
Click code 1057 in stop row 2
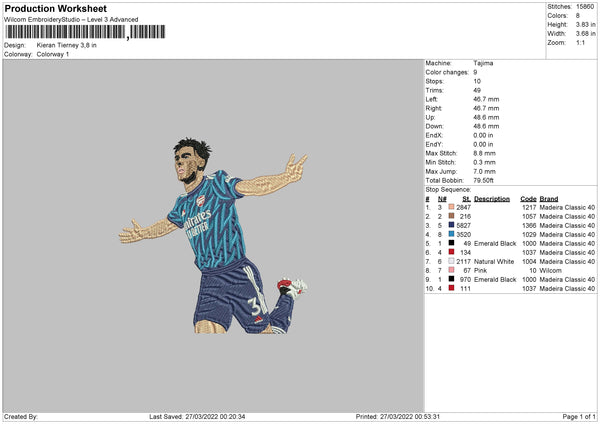pos(529,216)
